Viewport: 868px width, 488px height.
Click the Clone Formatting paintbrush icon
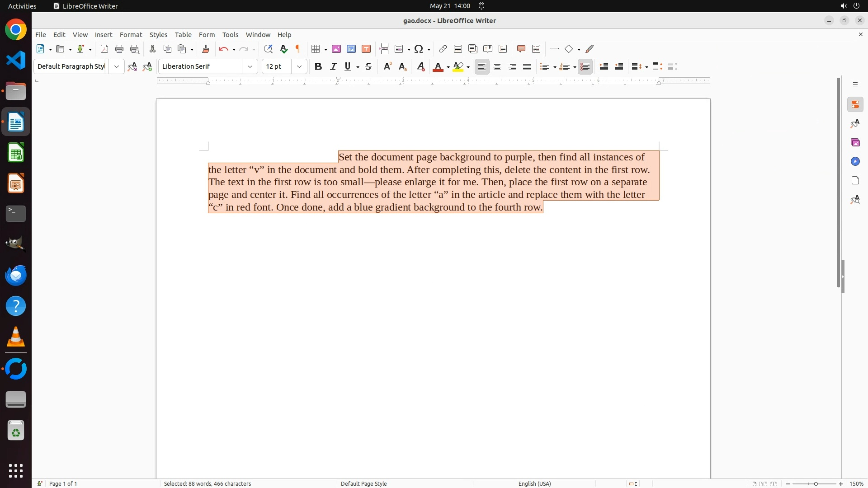click(x=206, y=49)
